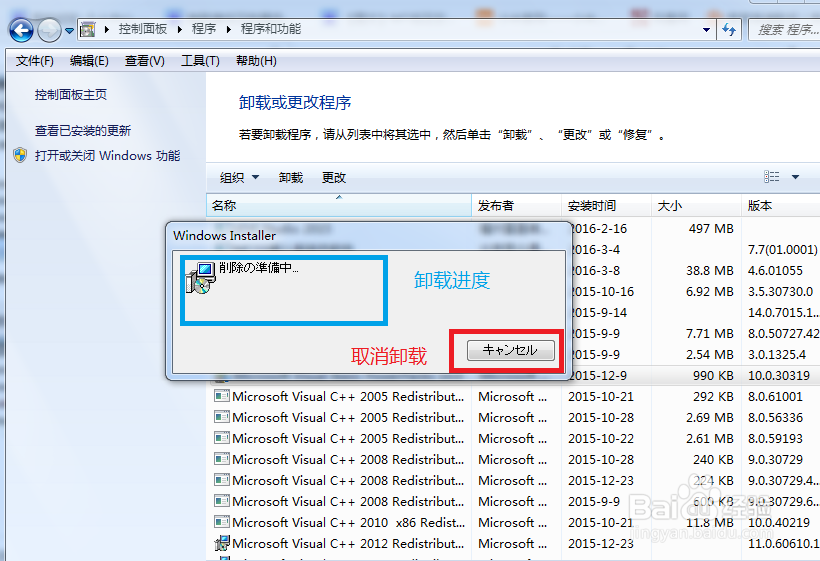Open 查看已安装的更新 link

(x=83, y=130)
